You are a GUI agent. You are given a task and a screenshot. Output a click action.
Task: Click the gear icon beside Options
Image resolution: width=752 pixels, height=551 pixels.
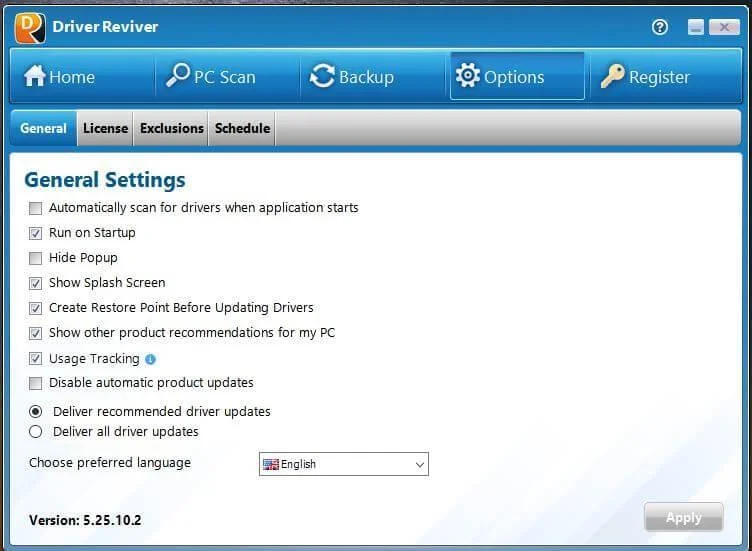point(468,75)
